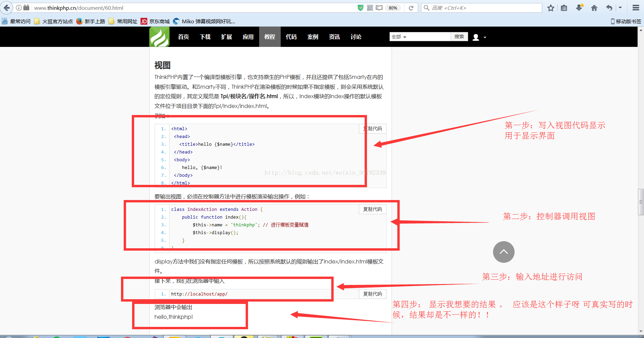Click the ThinkPHP green logo

click(159, 37)
